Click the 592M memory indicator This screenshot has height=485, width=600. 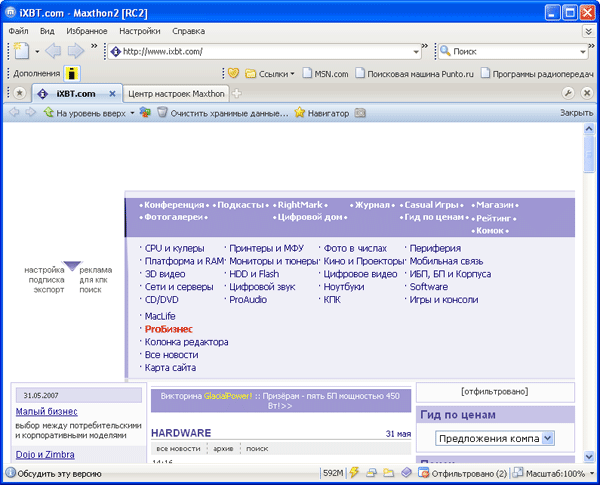(x=333, y=473)
